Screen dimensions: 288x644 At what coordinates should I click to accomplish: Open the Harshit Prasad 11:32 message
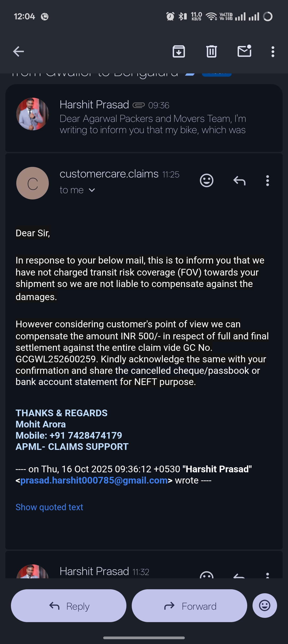point(104,571)
